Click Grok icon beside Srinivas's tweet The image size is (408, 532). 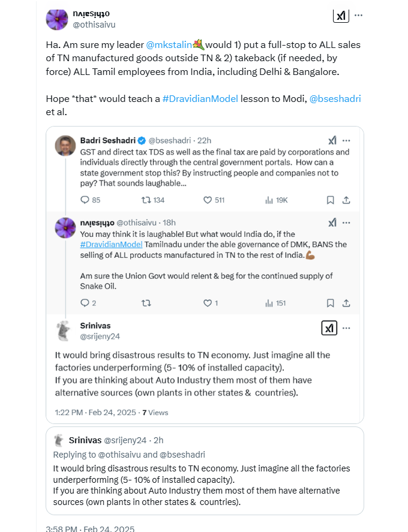(x=329, y=328)
